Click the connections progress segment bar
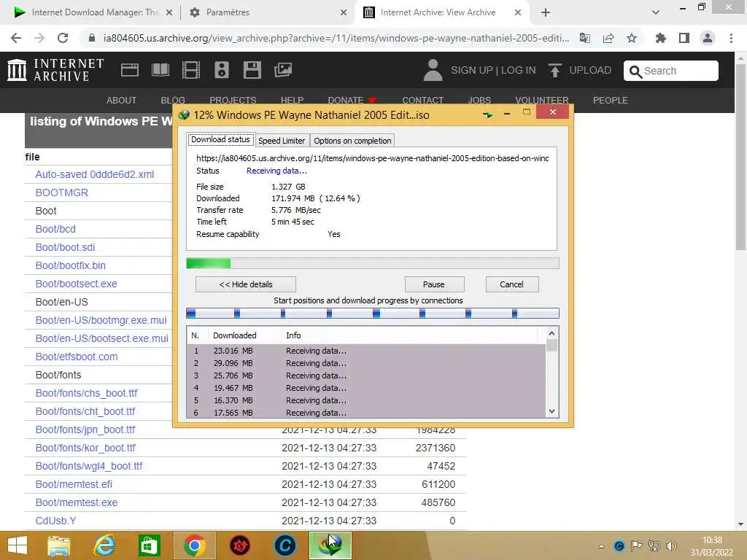 [x=372, y=314]
